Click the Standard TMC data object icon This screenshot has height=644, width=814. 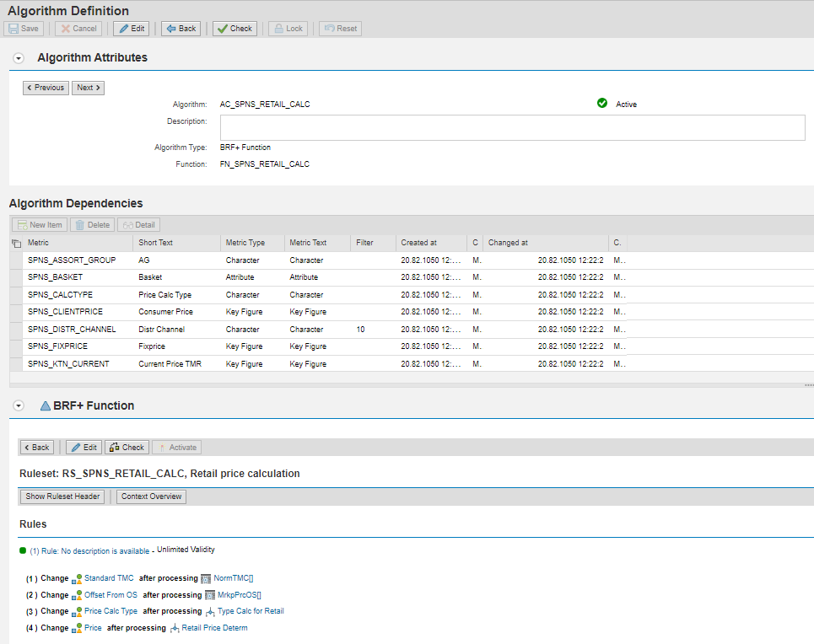tap(77, 578)
